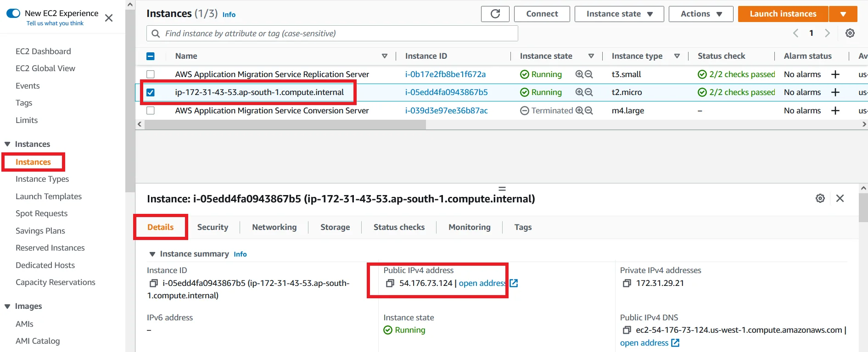Copy Instance ID icon in summary
Image resolution: width=868 pixels, height=352 pixels.
pos(154,284)
